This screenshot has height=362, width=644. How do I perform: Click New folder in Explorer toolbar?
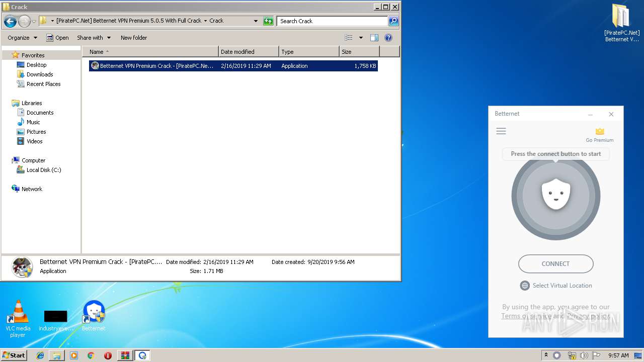click(134, 38)
